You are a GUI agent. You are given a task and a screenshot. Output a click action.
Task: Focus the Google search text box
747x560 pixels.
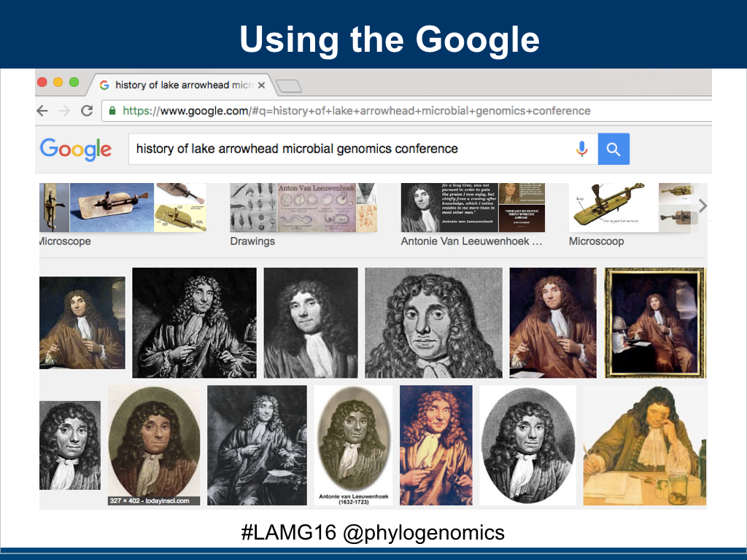click(350, 149)
